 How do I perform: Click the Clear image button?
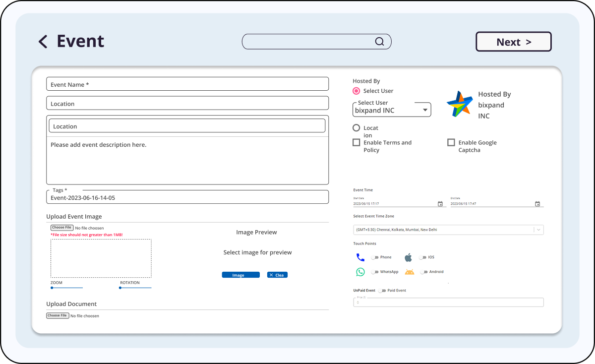[x=277, y=275]
